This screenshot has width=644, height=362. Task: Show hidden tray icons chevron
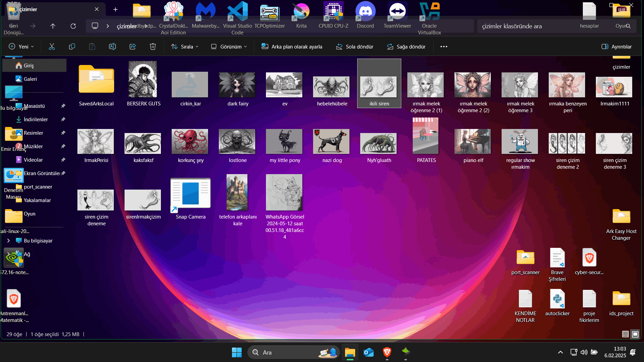(561, 352)
